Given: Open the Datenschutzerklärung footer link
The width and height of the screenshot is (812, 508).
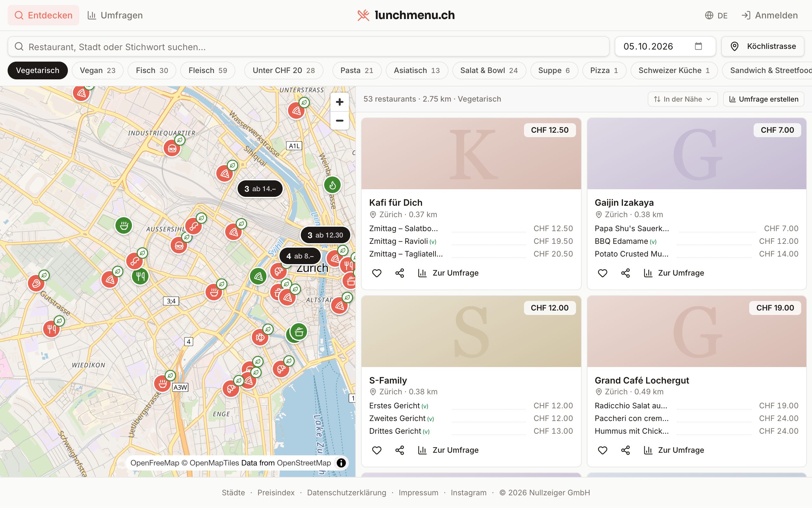Looking at the screenshot, I should coord(347,492).
